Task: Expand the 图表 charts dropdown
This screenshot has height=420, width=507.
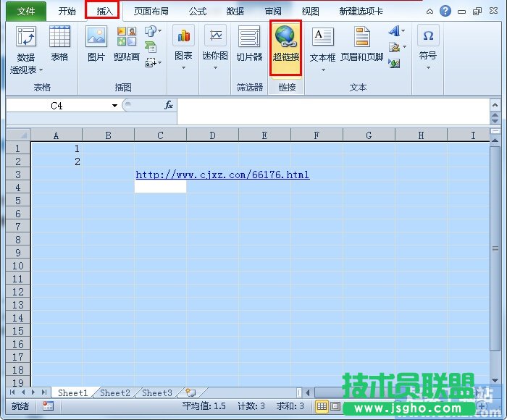Action: point(183,68)
